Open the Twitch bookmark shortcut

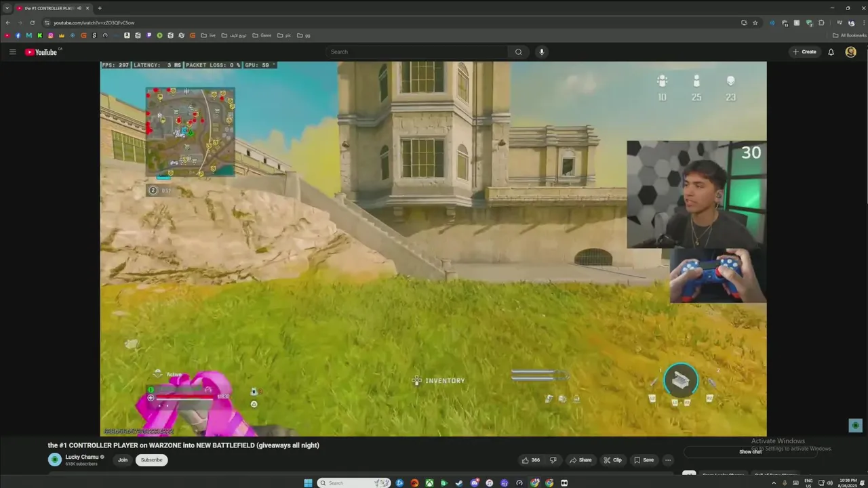click(x=149, y=35)
